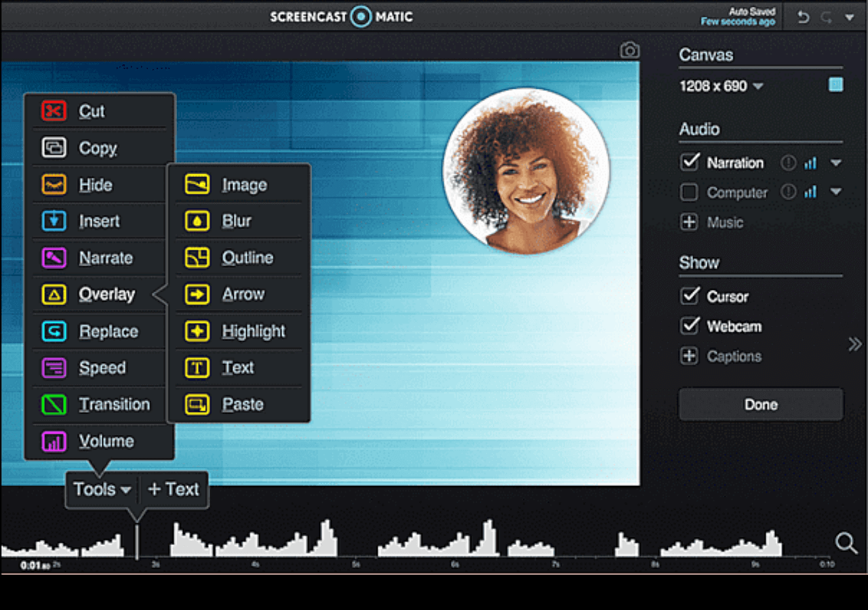Select Transition from the Tools menu
This screenshot has height=610, width=868.
coord(113,405)
